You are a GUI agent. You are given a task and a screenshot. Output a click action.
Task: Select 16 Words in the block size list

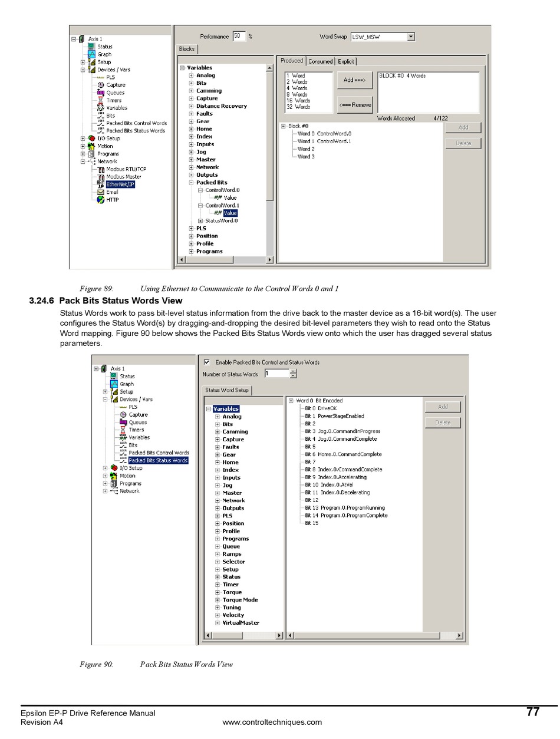(x=298, y=101)
